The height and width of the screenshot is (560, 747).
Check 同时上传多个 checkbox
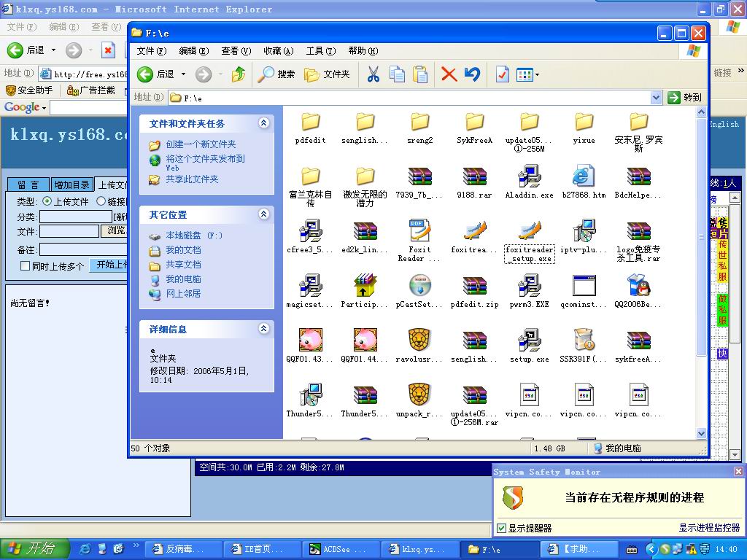(x=26, y=265)
